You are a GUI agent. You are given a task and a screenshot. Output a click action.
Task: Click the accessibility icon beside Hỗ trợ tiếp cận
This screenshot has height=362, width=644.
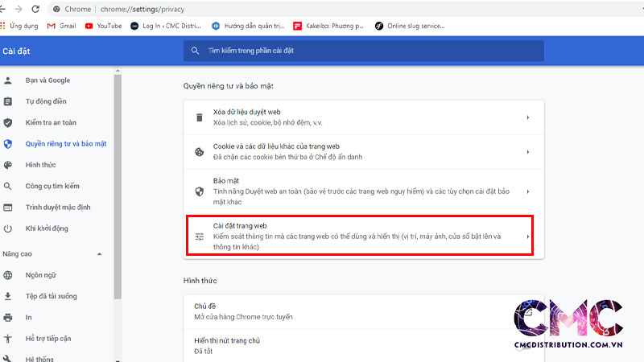tap(8, 339)
